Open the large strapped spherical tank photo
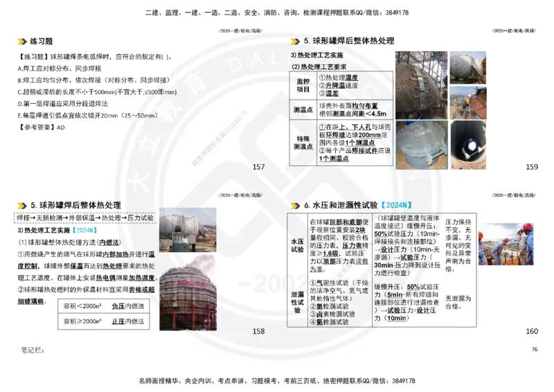The height and width of the screenshot is (392, 554). 421,85
